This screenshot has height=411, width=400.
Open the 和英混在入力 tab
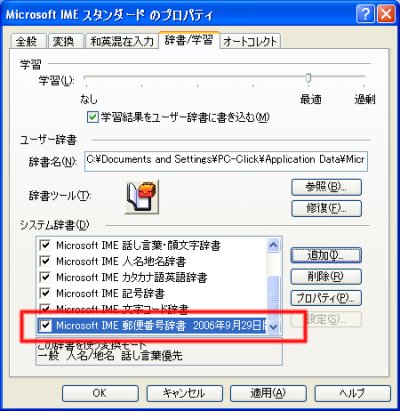click(122, 41)
